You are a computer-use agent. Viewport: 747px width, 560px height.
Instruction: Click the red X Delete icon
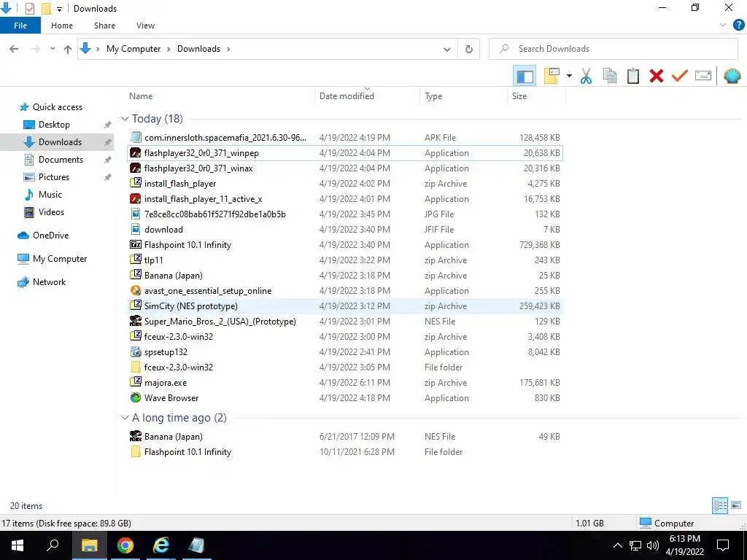[x=657, y=76]
